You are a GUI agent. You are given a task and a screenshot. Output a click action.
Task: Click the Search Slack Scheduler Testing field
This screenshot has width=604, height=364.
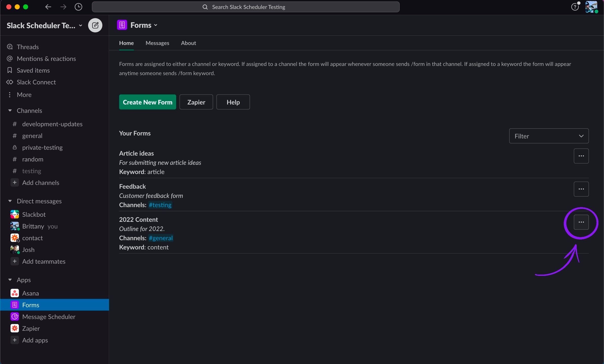[245, 7]
